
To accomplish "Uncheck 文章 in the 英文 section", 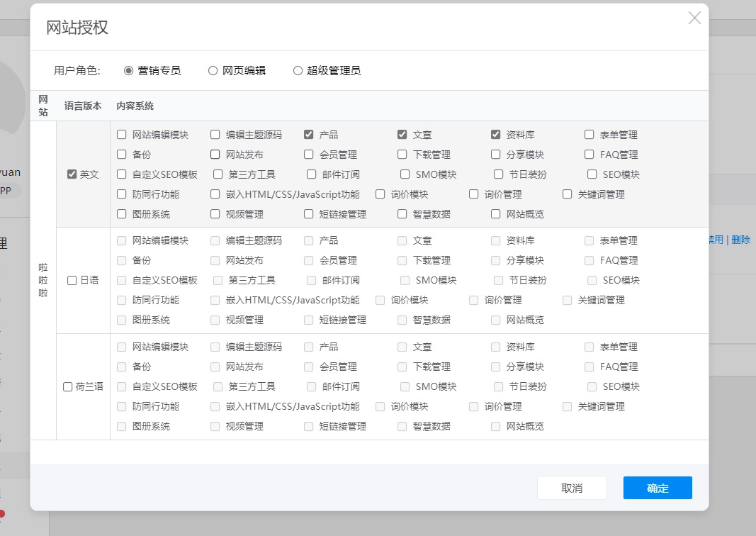I will pyautogui.click(x=402, y=135).
